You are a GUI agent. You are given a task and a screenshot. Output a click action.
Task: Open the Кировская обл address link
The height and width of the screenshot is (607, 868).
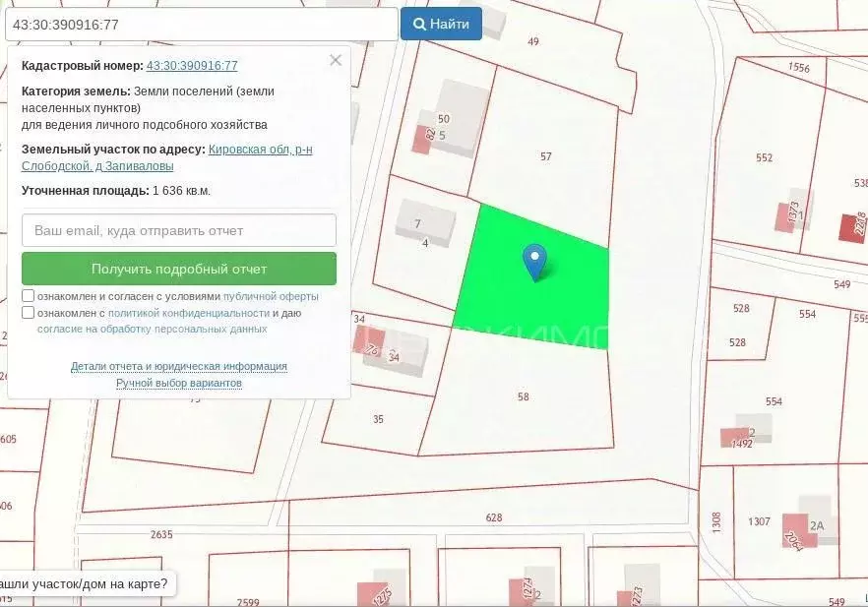260,150
